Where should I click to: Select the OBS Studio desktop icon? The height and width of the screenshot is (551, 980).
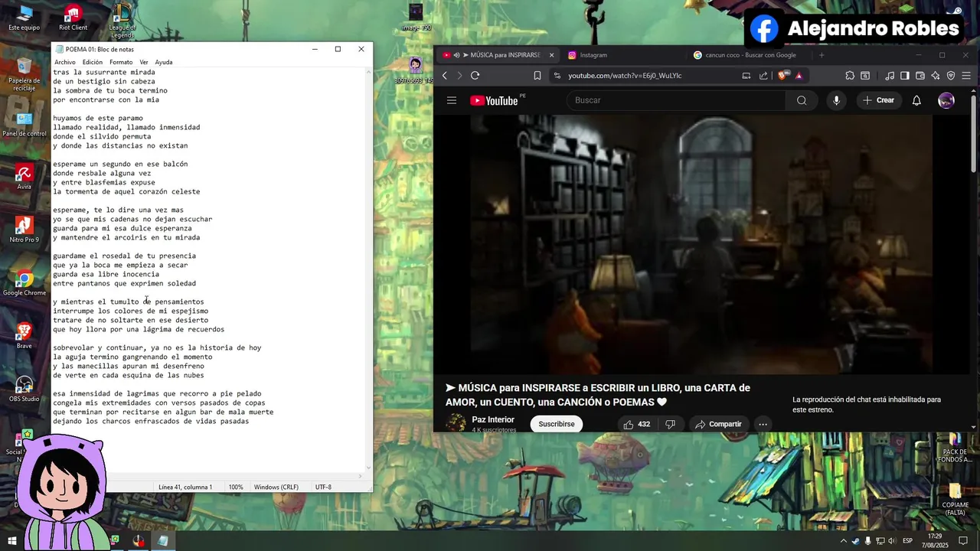[x=24, y=389]
